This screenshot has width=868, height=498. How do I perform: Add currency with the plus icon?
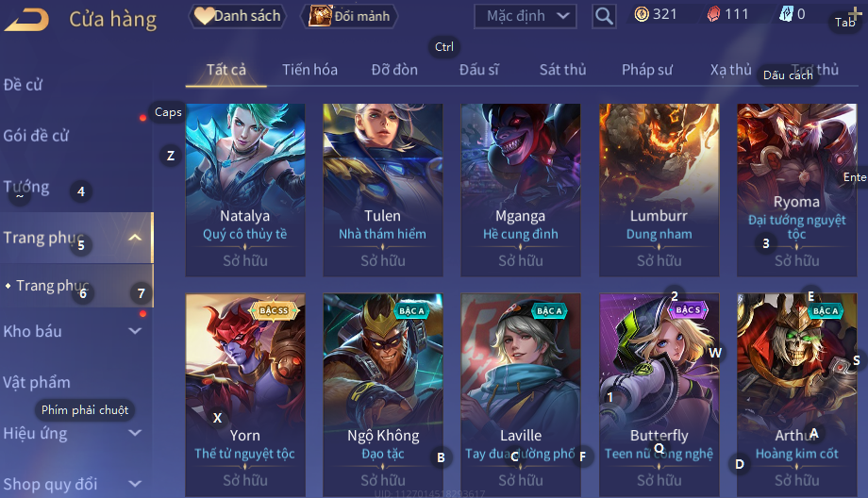point(855,14)
